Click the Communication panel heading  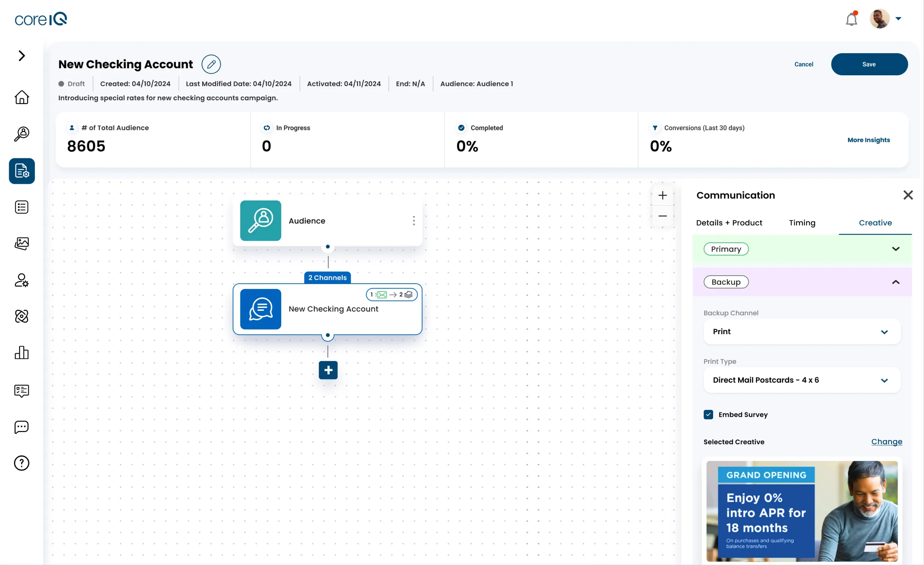coord(735,195)
